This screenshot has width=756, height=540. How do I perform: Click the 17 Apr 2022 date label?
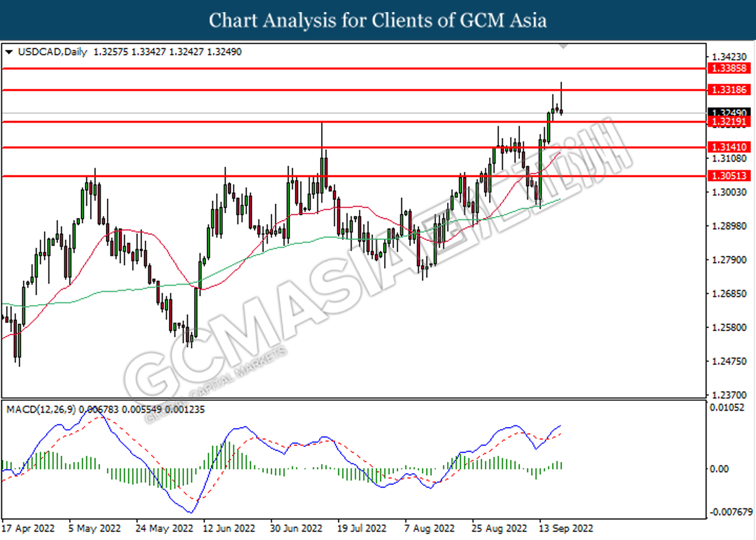coord(28,528)
